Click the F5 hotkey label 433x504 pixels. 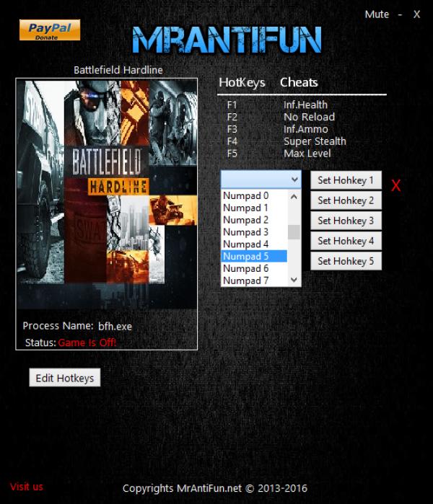point(232,154)
